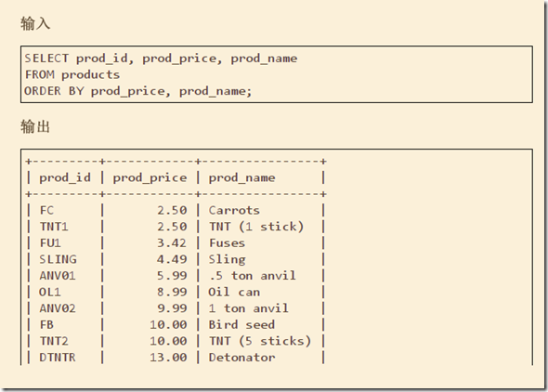Click the 'FROM products' line
Viewport: 548px width, 392px height.
(72, 74)
